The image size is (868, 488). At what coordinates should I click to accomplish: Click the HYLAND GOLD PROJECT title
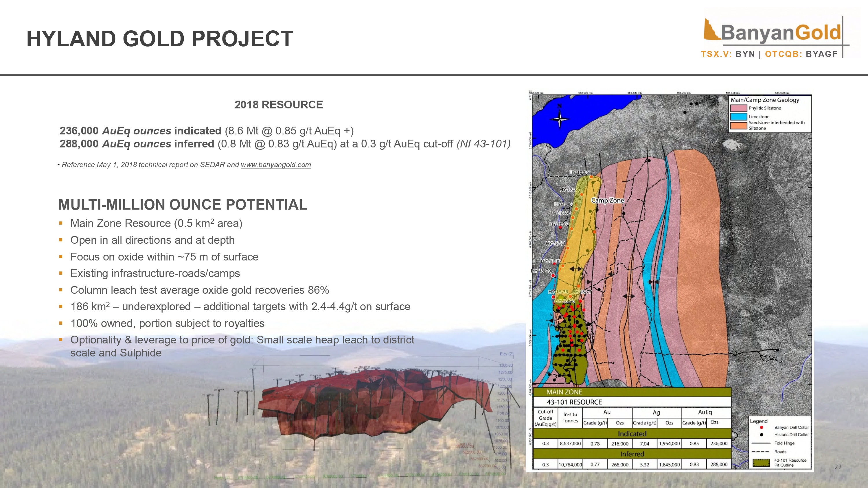coord(160,38)
